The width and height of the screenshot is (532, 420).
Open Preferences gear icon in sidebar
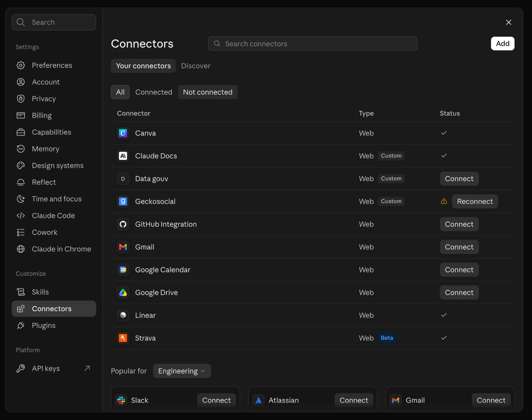coord(21,65)
